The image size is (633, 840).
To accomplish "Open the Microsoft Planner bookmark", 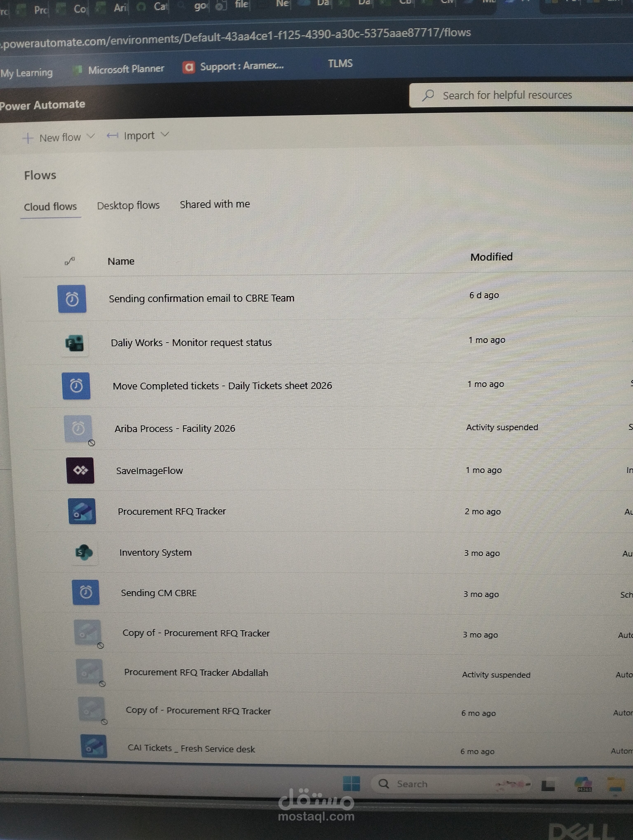I will [126, 69].
